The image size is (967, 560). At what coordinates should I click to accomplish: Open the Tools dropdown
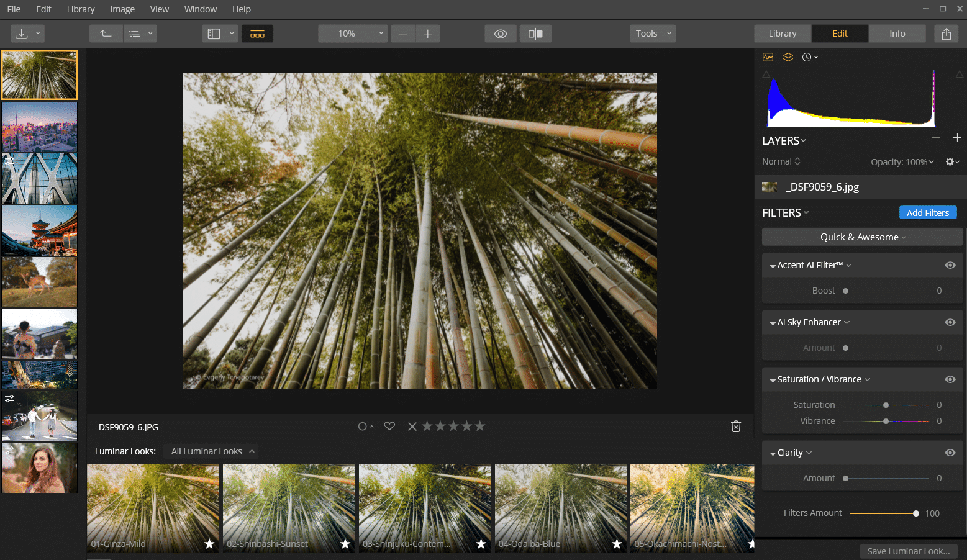click(653, 34)
